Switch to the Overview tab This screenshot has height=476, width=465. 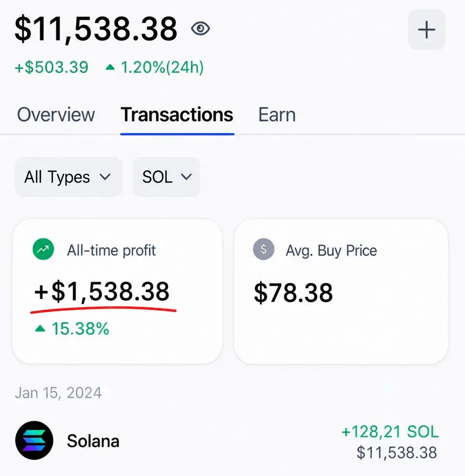pyautogui.click(x=56, y=115)
